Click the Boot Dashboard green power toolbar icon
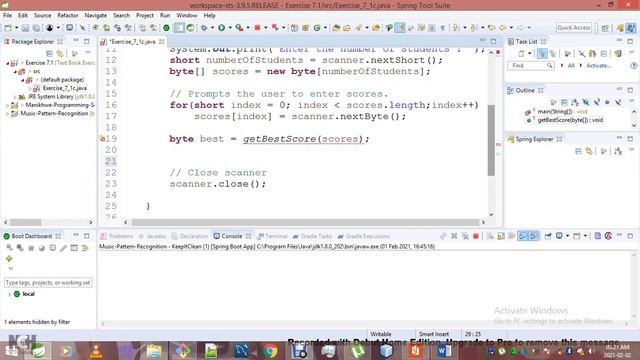Screen dimensions: 640x360 [x=167, y=28]
